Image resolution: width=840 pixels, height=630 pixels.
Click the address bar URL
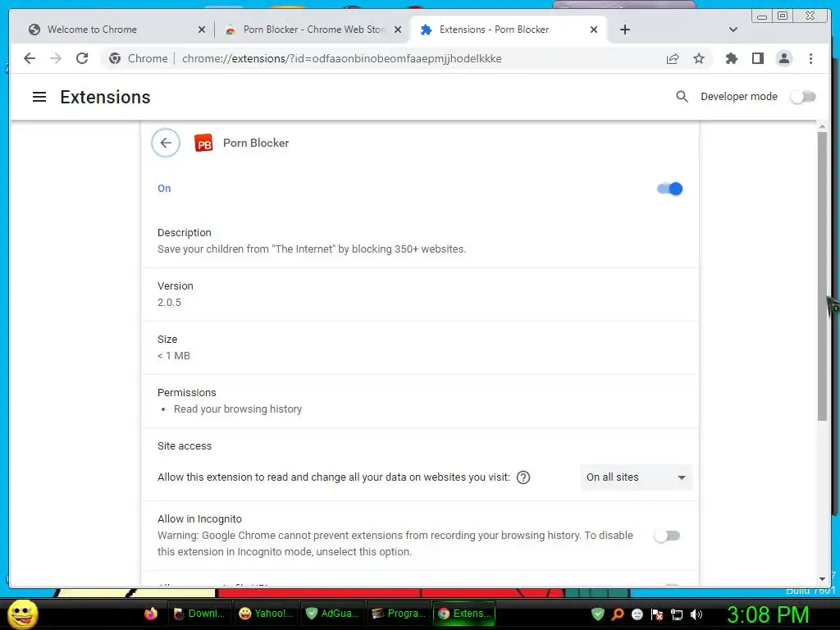342,58
